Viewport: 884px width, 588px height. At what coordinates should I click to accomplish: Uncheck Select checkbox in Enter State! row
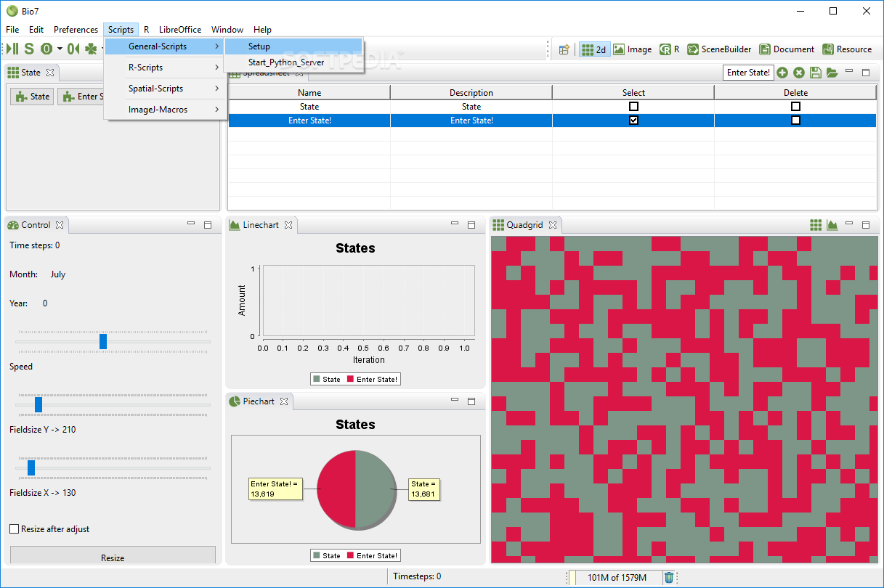[x=633, y=121]
